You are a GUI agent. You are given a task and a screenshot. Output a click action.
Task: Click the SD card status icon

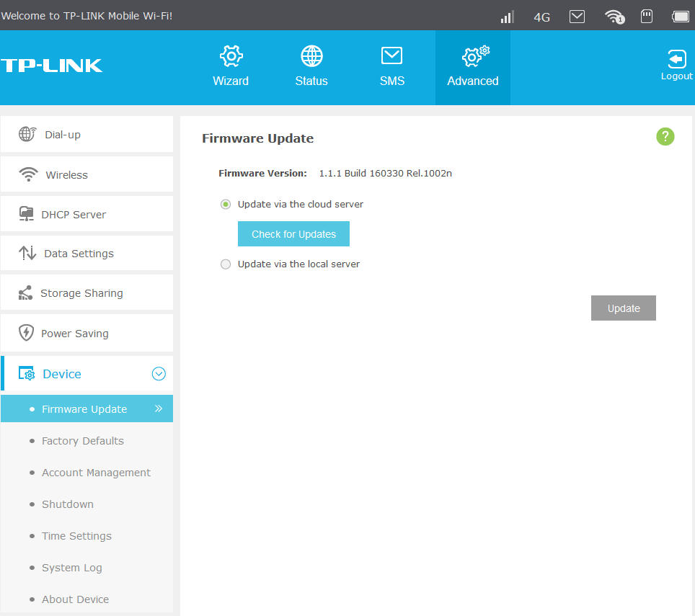click(x=647, y=17)
